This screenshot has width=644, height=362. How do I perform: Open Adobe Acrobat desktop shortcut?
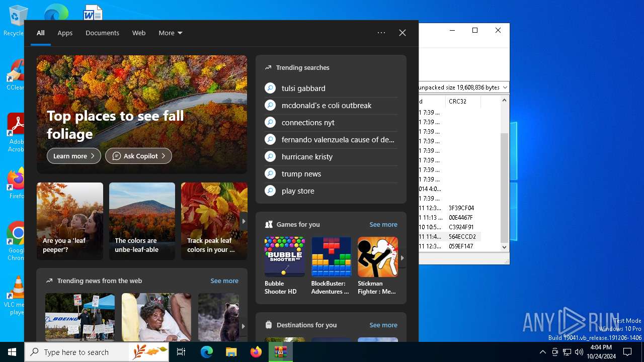click(16, 132)
